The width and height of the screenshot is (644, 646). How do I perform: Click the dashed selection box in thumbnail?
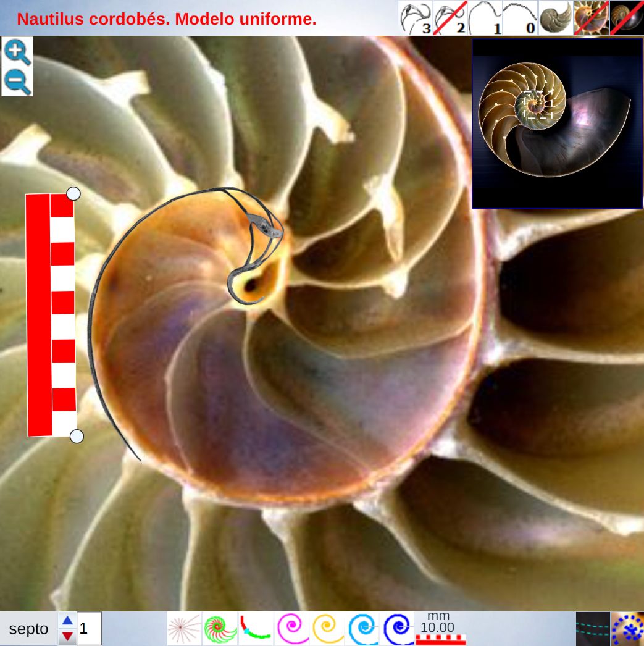(538, 104)
